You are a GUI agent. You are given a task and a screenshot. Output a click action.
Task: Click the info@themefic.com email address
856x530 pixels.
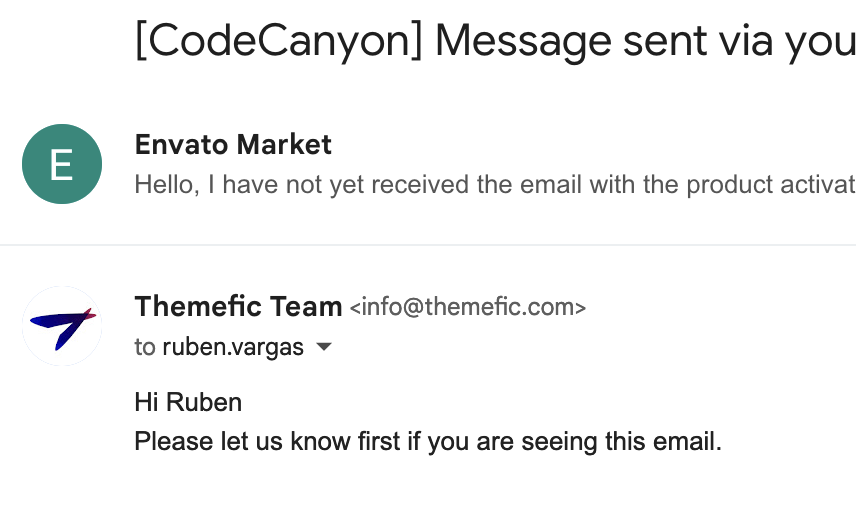tap(468, 307)
